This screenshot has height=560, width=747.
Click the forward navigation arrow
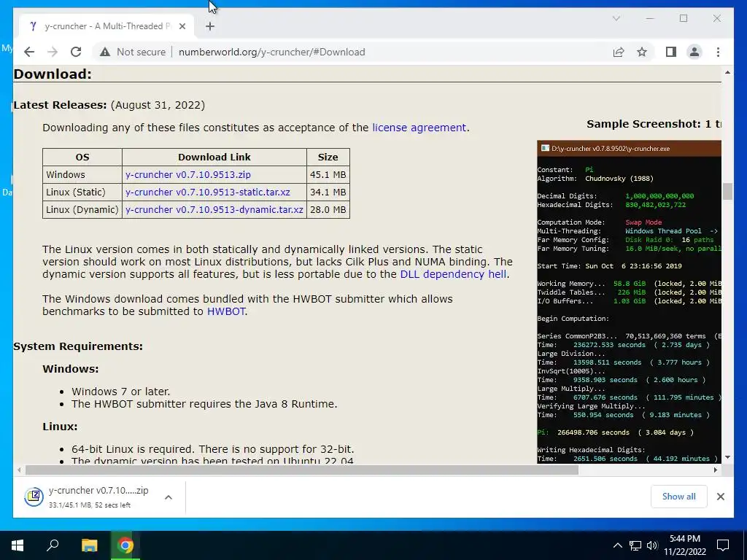[53, 52]
